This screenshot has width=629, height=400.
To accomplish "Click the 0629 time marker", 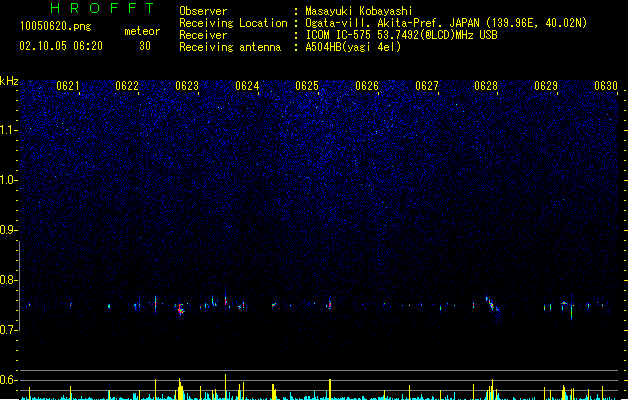I will click(x=546, y=86).
